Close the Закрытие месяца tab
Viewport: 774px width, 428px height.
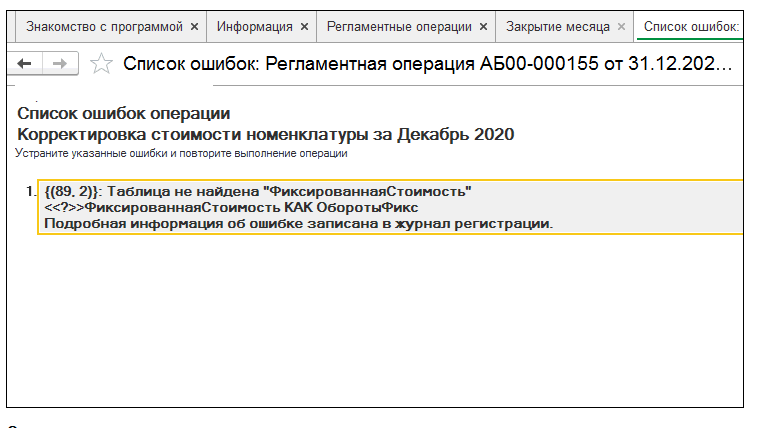[621, 26]
